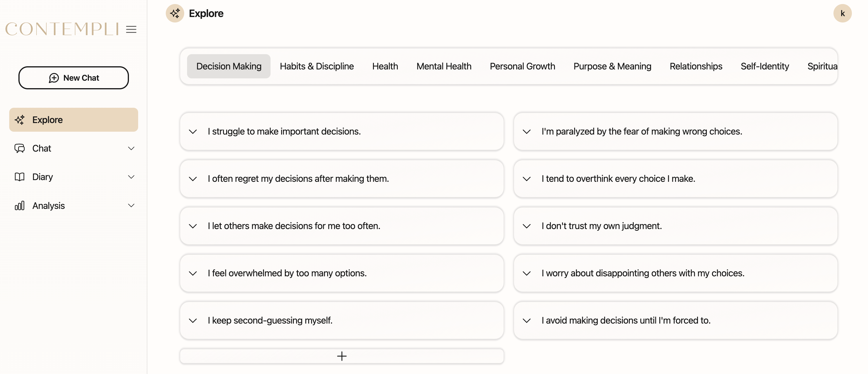Open the Relationships category tab
The height and width of the screenshot is (374, 868).
pyautogui.click(x=696, y=66)
